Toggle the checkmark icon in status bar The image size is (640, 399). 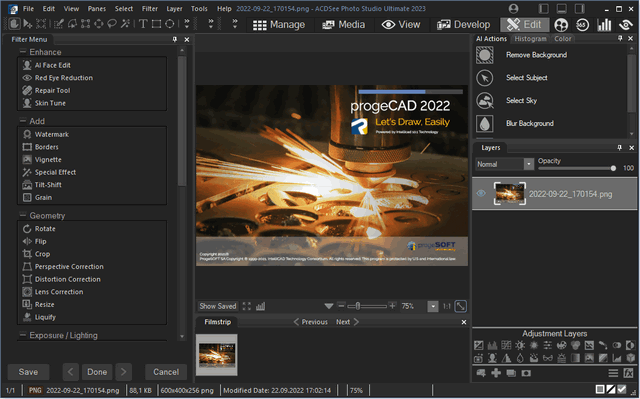click(x=622, y=389)
